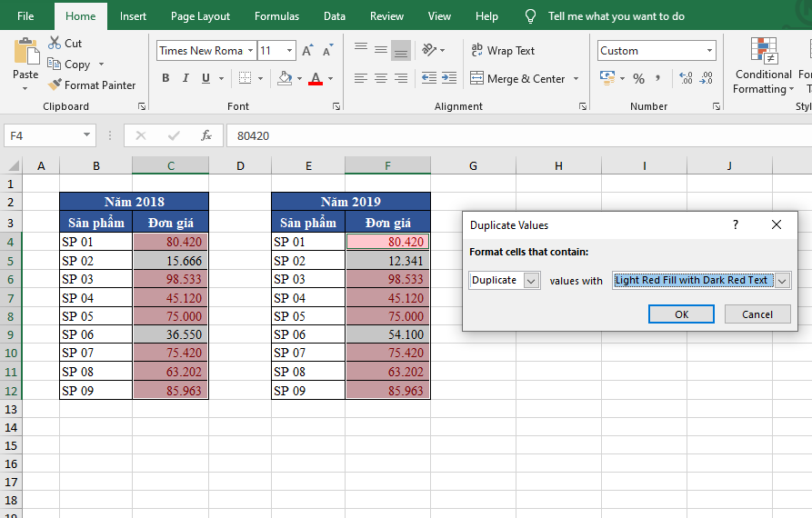Viewport: 812px width, 518px height.
Task: Open the Page Layout tab
Action: point(200,16)
